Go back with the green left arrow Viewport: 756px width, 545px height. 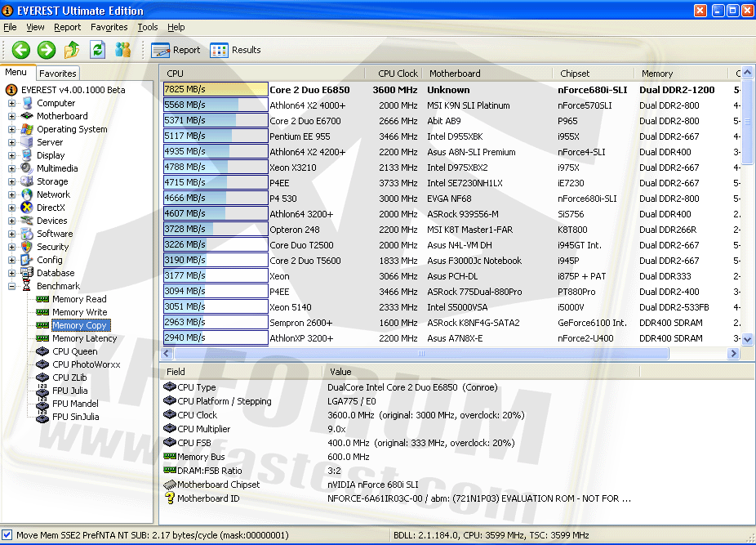click(20, 50)
